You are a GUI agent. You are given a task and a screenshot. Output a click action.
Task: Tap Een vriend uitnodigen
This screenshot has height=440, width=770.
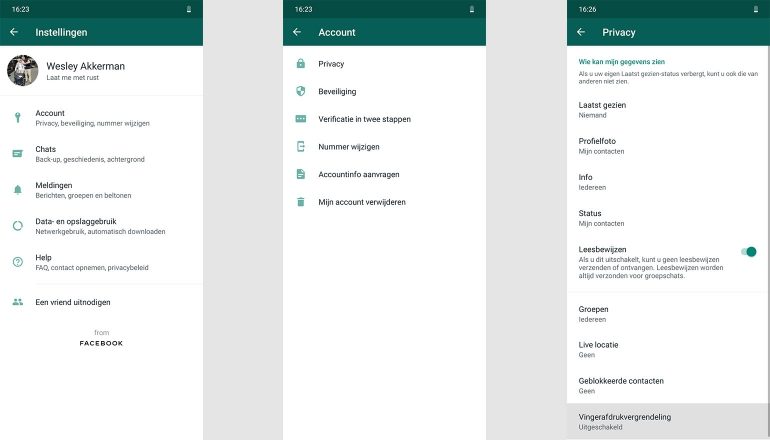[73, 302]
